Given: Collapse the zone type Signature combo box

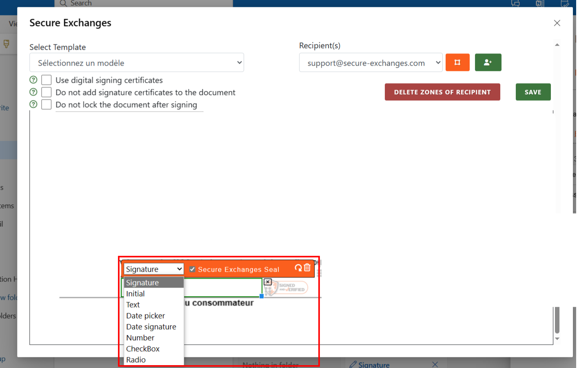Looking at the screenshot, I should click(154, 269).
